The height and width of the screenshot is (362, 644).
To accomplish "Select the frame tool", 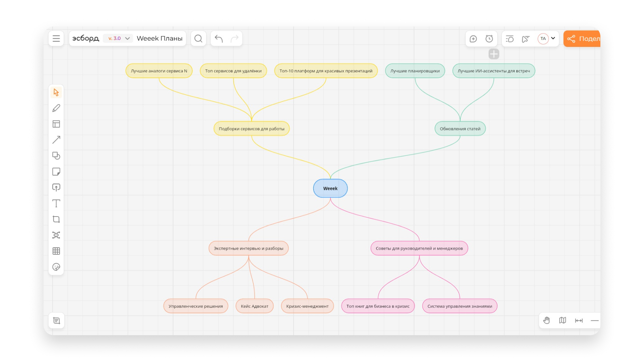I will [x=56, y=219].
